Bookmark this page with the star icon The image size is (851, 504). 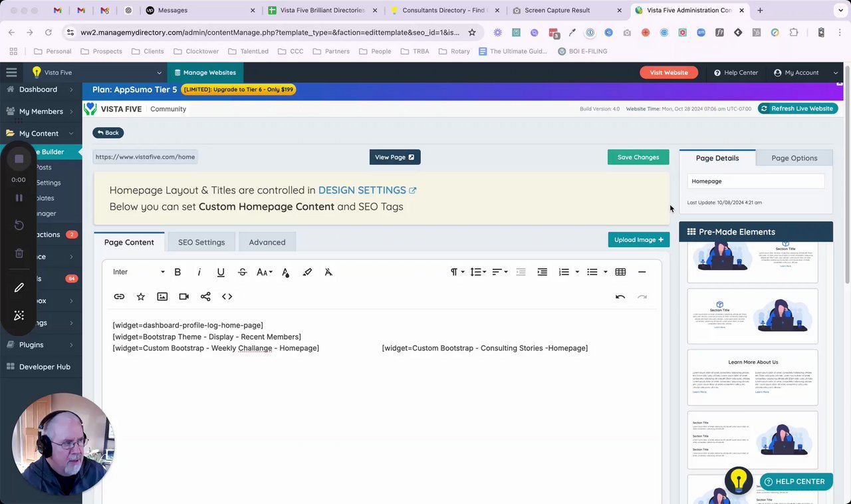tap(472, 32)
